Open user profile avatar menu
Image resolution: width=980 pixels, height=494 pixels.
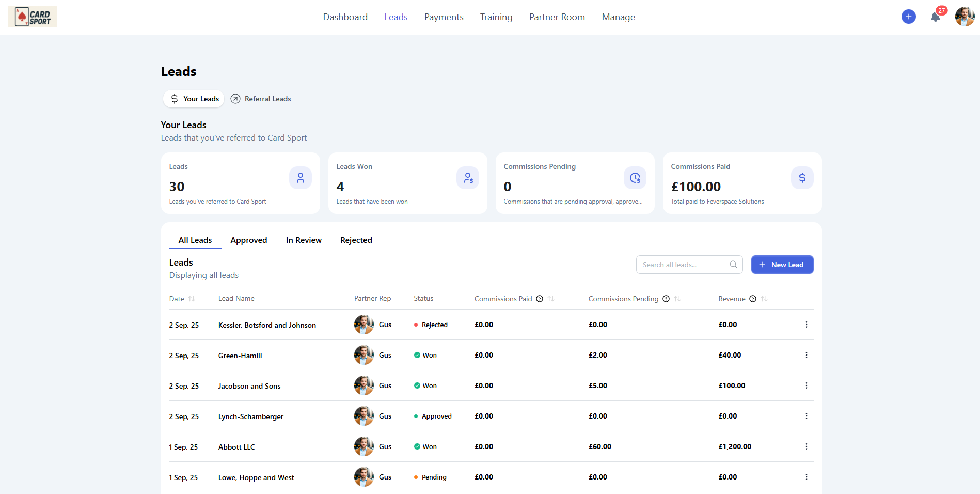964,17
